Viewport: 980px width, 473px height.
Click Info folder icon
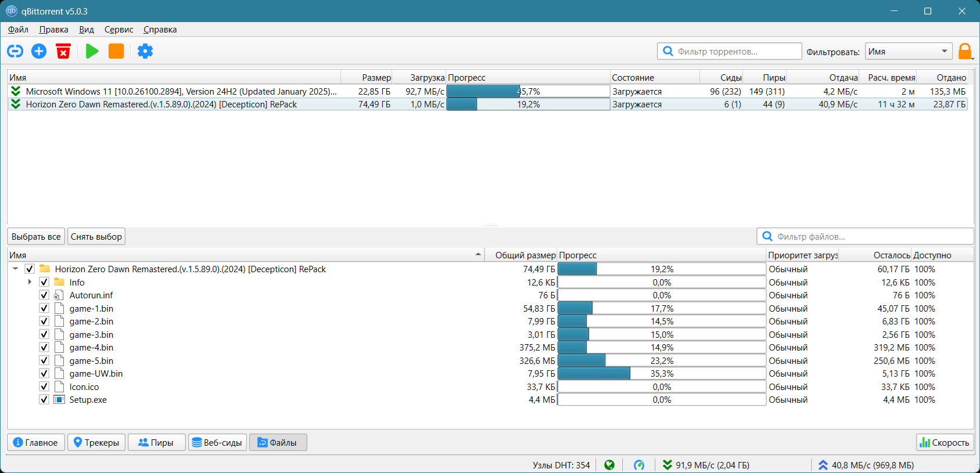pos(59,282)
